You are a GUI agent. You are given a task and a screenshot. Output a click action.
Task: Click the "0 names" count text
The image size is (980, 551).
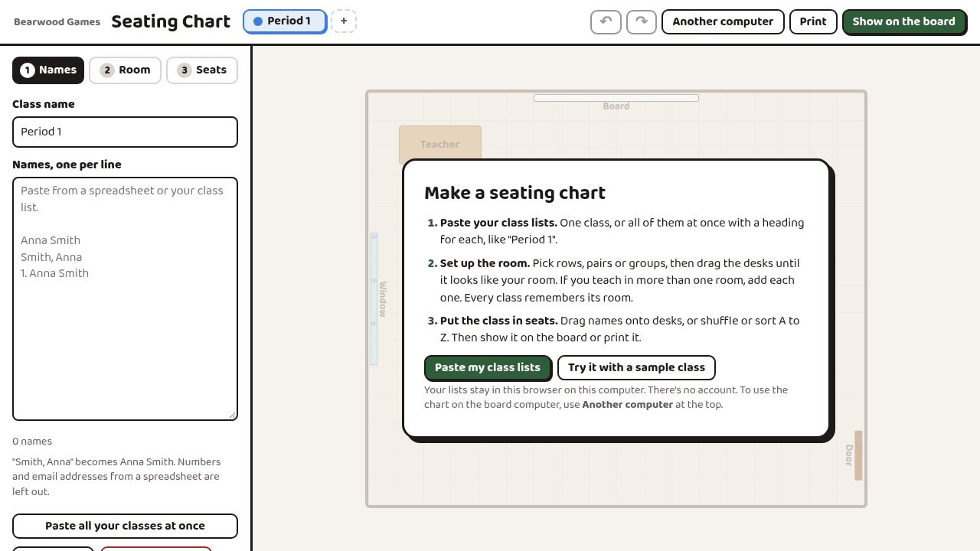click(32, 442)
